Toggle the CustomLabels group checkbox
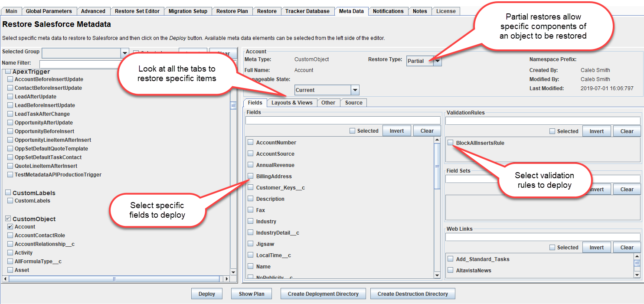Image resolution: width=644 pixels, height=304 pixels. [8, 193]
